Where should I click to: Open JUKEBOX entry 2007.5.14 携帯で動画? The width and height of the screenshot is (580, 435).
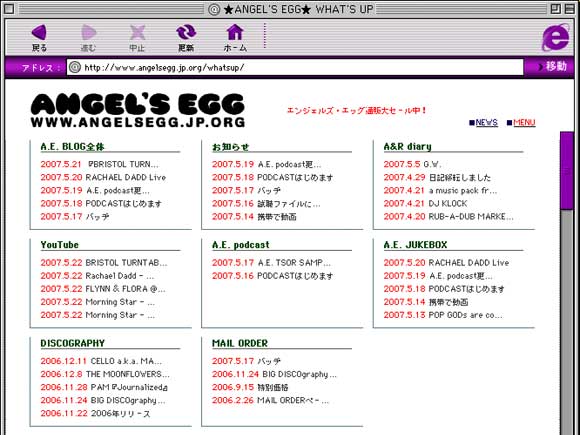[426, 302]
